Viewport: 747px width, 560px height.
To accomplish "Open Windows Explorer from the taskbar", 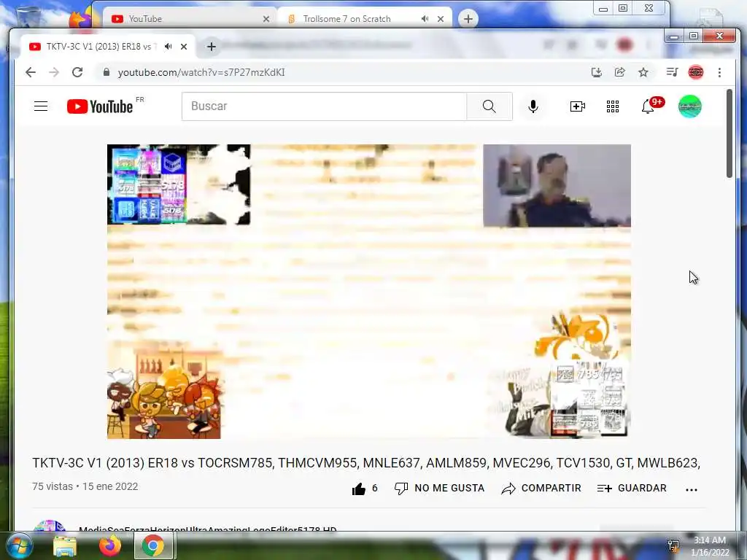I will (64, 546).
